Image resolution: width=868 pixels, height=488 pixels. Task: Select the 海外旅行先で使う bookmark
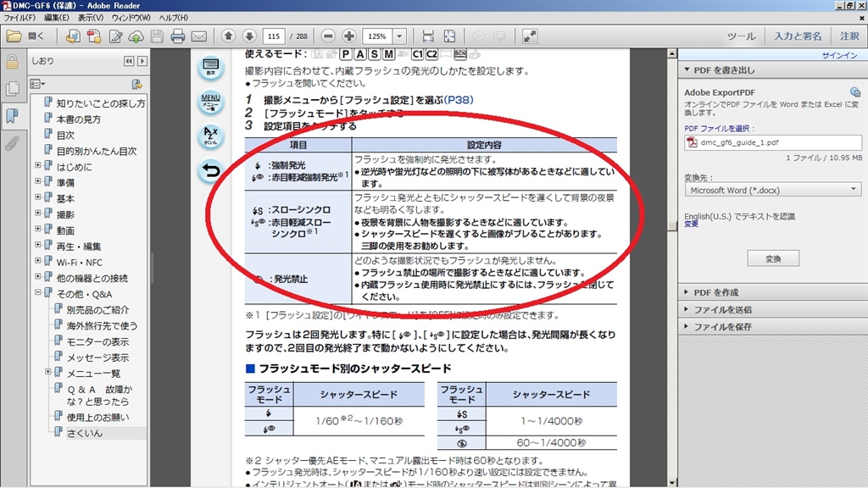[102, 326]
